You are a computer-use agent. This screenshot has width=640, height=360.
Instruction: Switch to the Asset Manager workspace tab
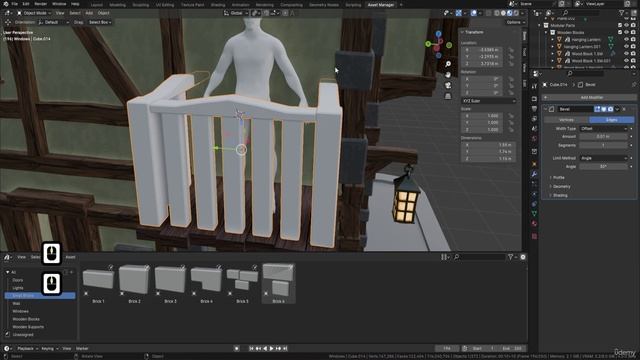coord(381,5)
